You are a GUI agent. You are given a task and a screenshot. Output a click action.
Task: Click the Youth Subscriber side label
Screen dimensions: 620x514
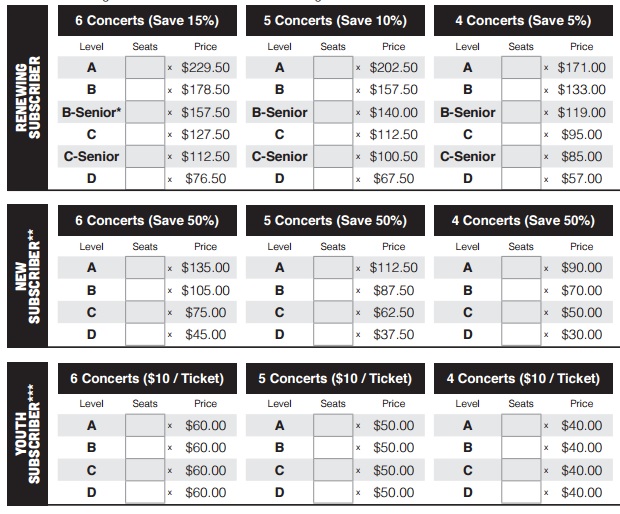coord(28,434)
